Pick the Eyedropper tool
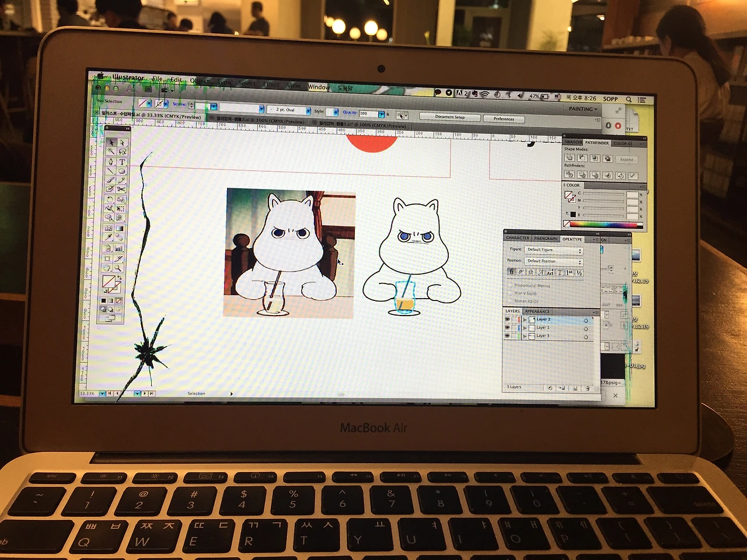 (109, 238)
